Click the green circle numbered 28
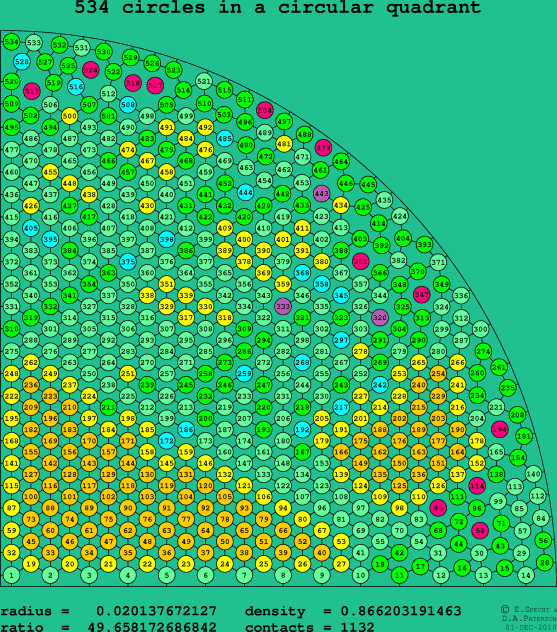This screenshot has width=557, height=632. pyautogui.click(x=545, y=562)
